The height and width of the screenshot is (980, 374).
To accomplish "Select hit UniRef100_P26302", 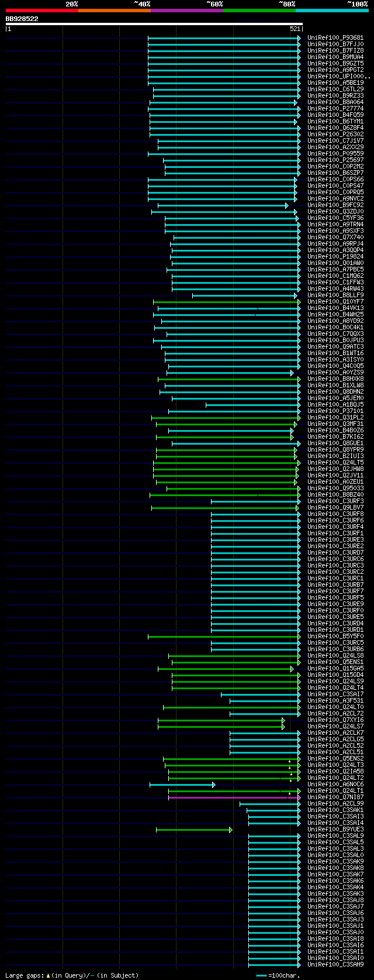I will coord(335,135).
